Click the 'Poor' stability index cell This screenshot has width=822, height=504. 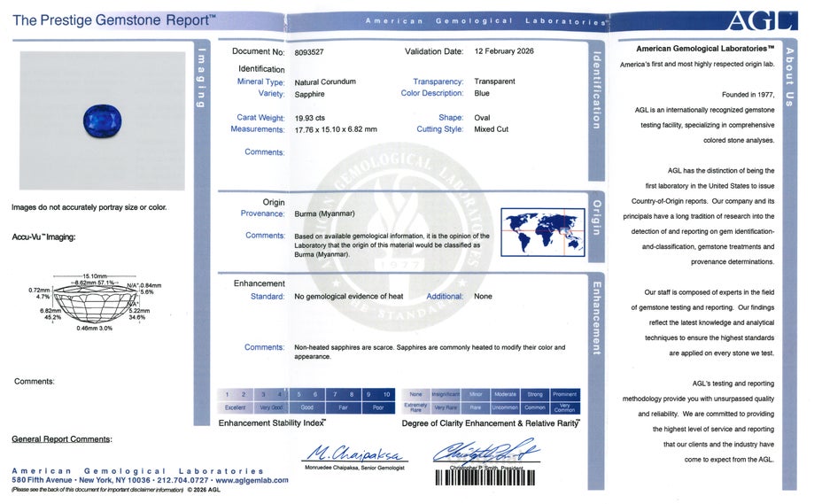pyautogui.click(x=378, y=407)
